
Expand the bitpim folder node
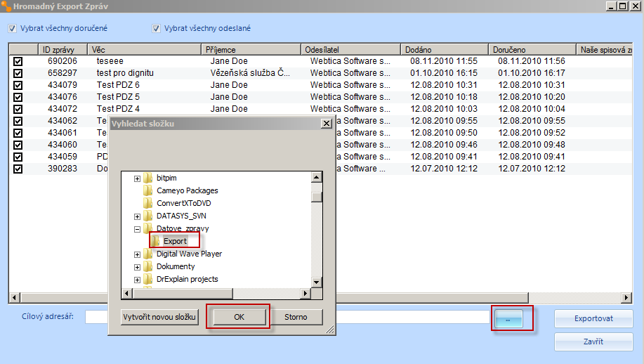137,178
